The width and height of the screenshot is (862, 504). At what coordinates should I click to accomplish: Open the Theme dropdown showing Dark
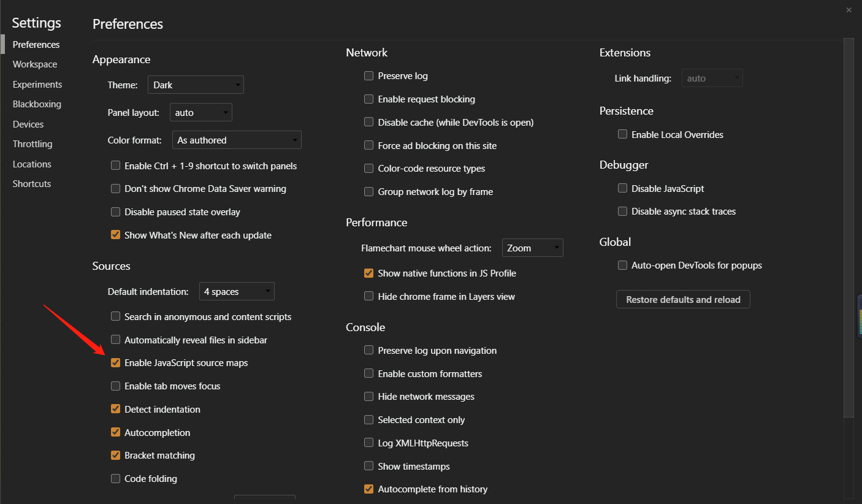(196, 85)
